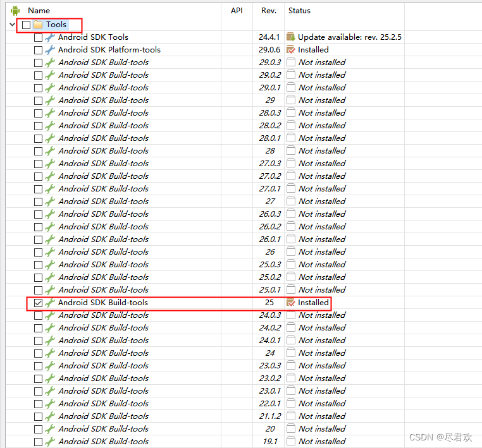Check Build-tools 27.0.3 checkbox

coord(38,164)
